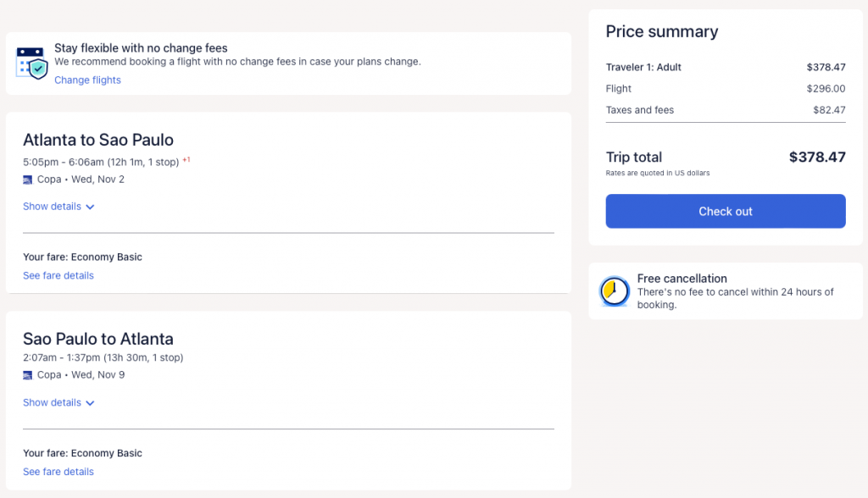Select the Sao Paulo to Atlanta heading
Viewport: 868px width, 498px height.
[98, 339]
